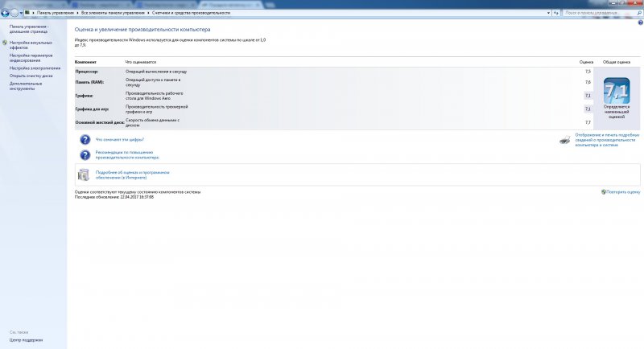Click the printer icon for detailed report

coord(565,140)
